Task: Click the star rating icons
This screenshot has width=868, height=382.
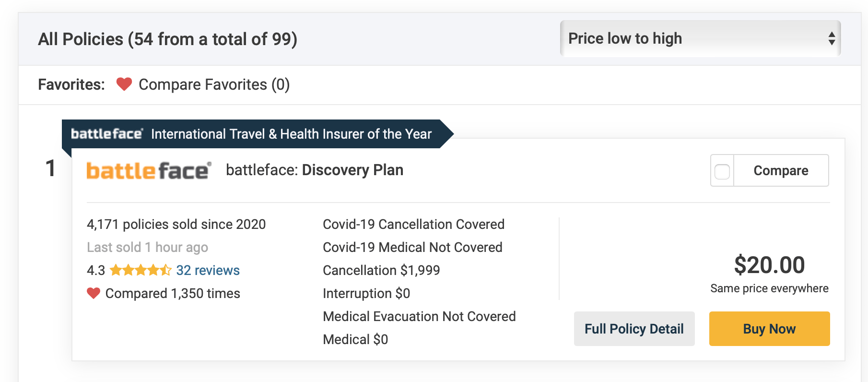Action: (x=140, y=270)
